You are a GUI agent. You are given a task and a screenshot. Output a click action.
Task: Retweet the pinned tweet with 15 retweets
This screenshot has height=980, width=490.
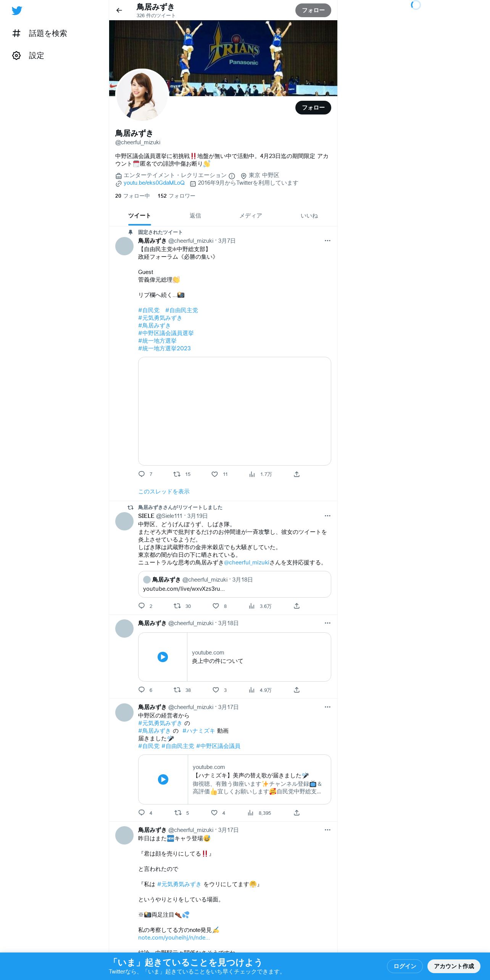pyautogui.click(x=177, y=474)
